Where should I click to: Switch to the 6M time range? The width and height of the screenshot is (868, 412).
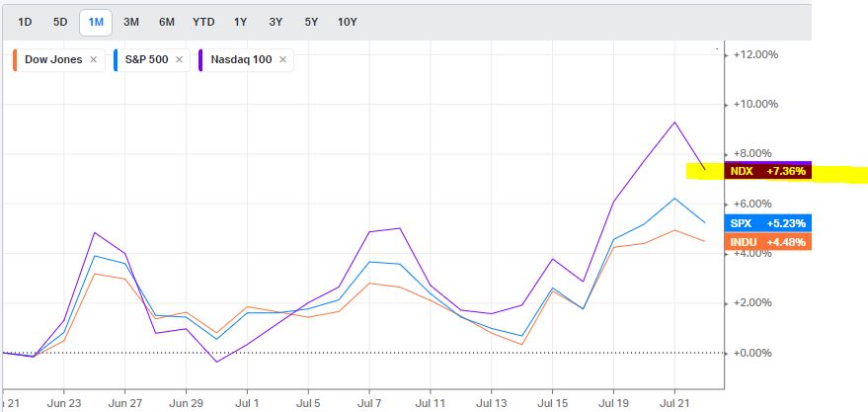click(167, 22)
